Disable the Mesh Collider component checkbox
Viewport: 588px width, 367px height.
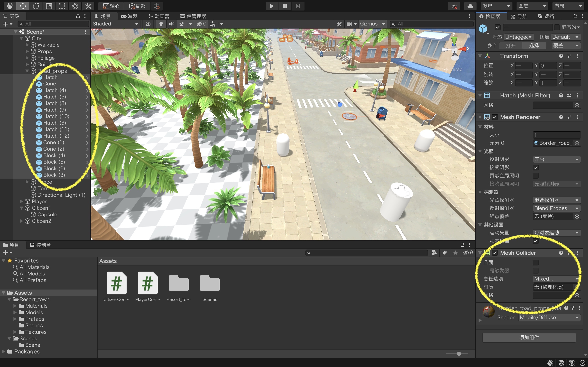(x=495, y=253)
